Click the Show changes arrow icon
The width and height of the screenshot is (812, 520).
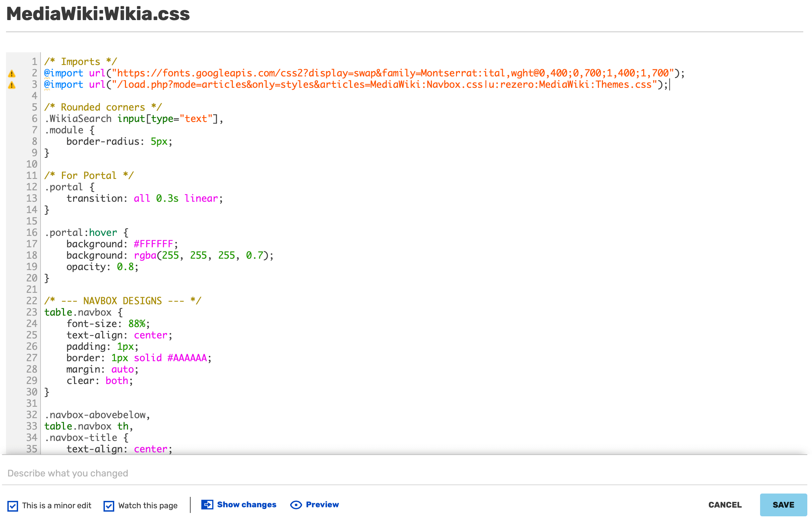(x=207, y=505)
